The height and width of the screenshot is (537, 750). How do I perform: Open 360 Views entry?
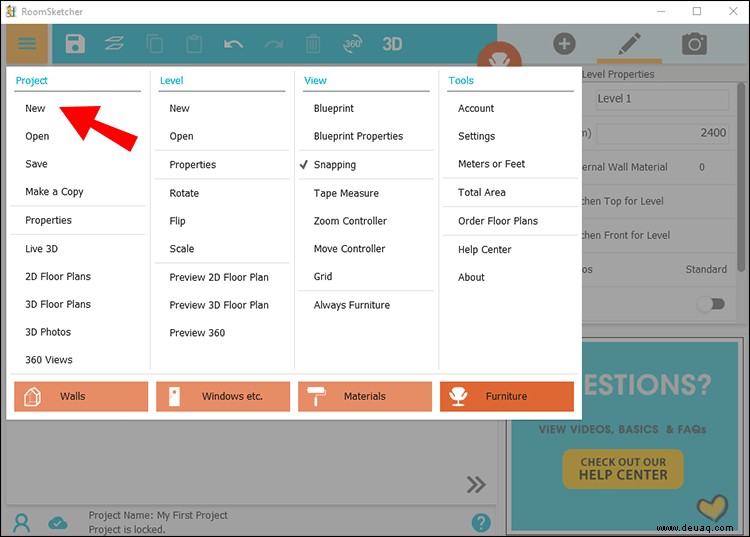[x=49, y=360]
